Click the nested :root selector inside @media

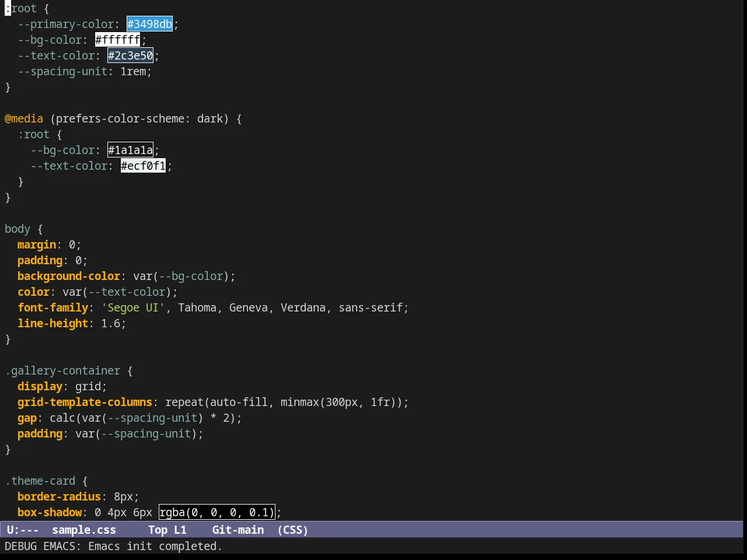[34, 134]
